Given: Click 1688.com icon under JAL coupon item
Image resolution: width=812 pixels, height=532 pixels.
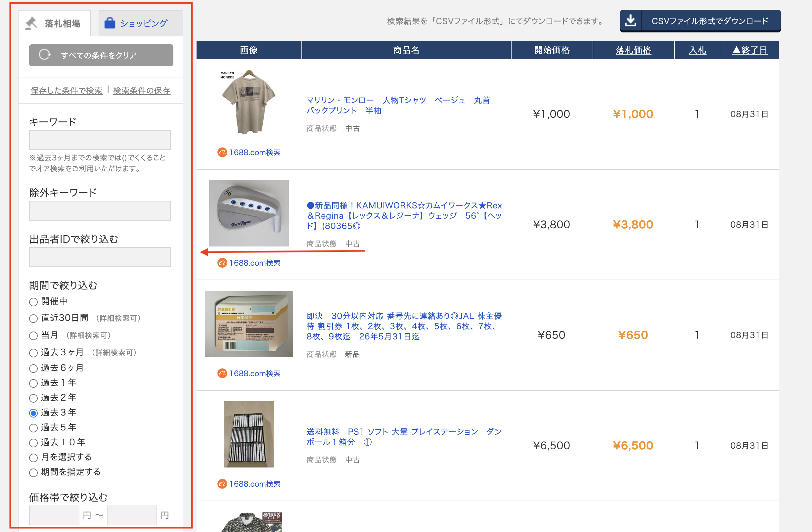Looking at the screenshot, I should click(x=222, y=374).
